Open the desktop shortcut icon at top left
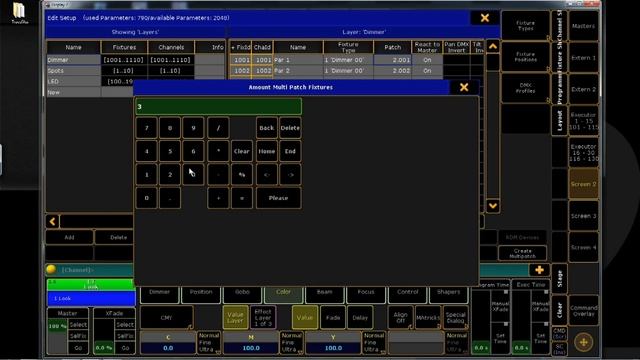Viewport: 640px width, 360px height. click(19, 12)
